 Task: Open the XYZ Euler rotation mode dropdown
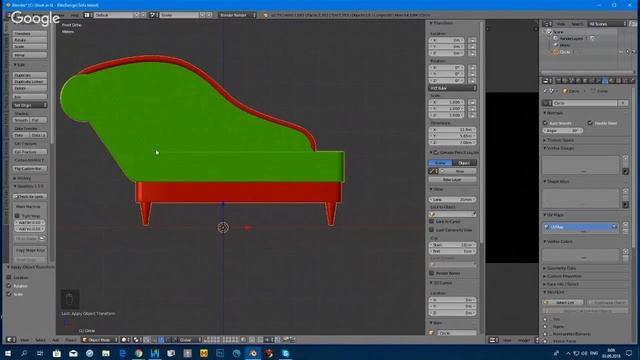coord(452,88)
